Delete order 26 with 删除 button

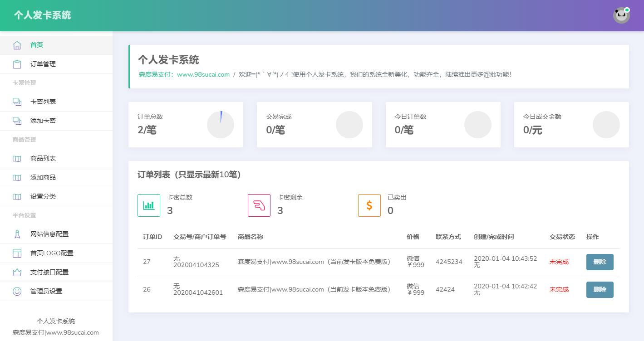tap(600, 290)
